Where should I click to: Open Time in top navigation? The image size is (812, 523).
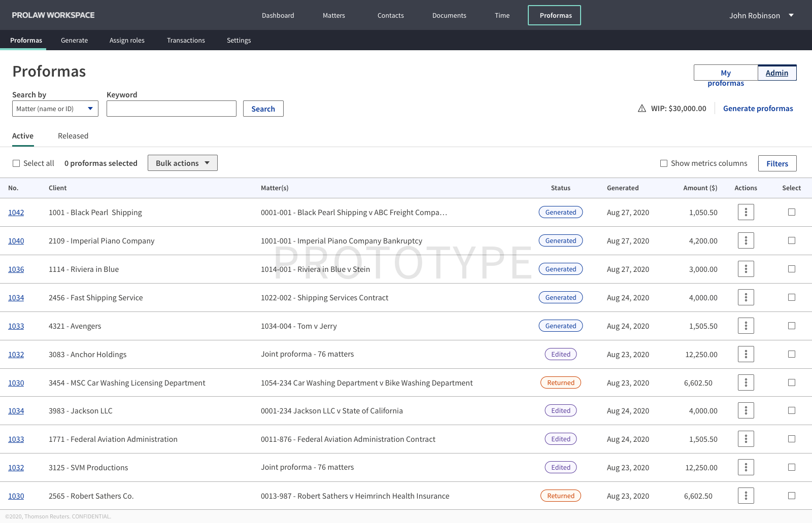502,15
